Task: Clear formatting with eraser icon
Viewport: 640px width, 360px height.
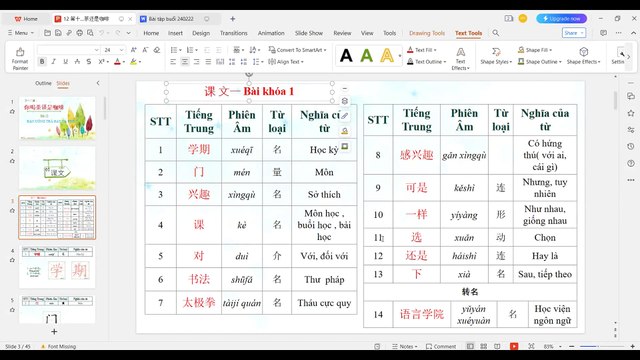Action: pyautogui.click(x=157, y=50)
